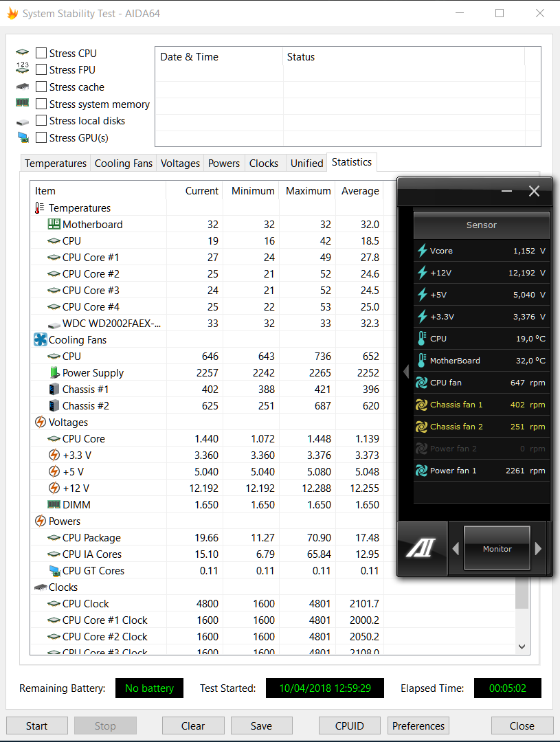Click the Clear button
The height and width of the screenshot is (742, 560).
click(193, 726)
